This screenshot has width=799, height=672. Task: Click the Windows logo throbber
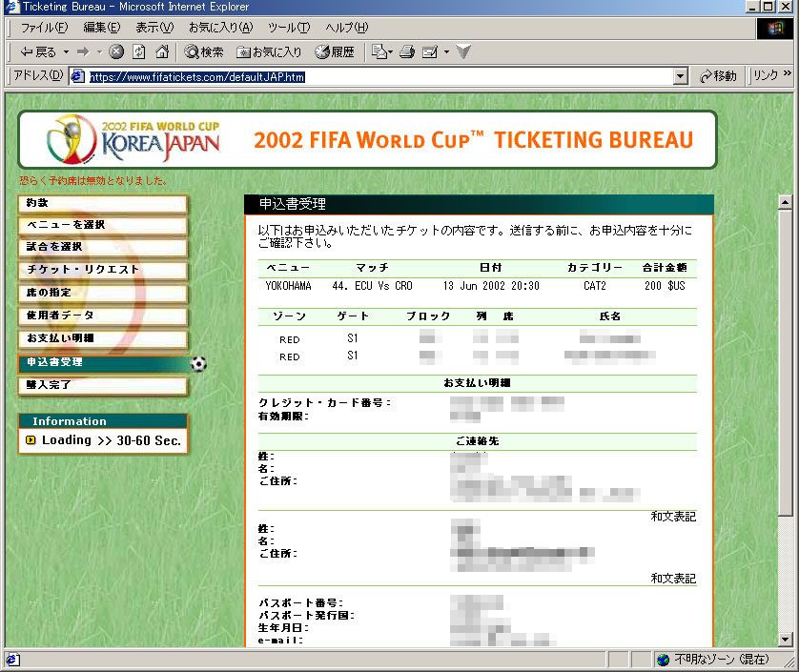(x=775, y=28)
